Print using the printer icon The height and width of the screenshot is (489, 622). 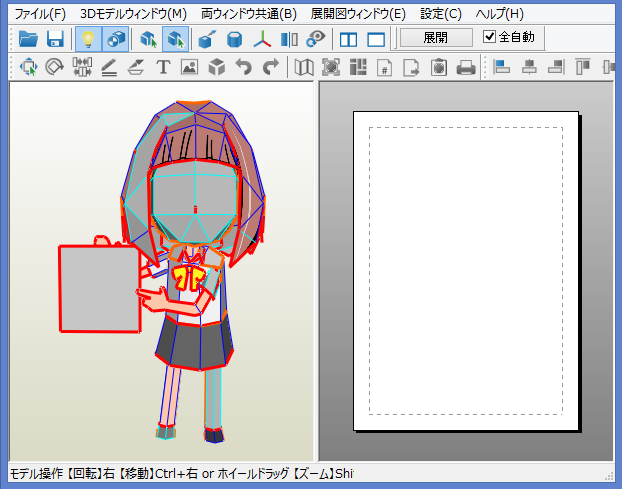click(466, 67)
